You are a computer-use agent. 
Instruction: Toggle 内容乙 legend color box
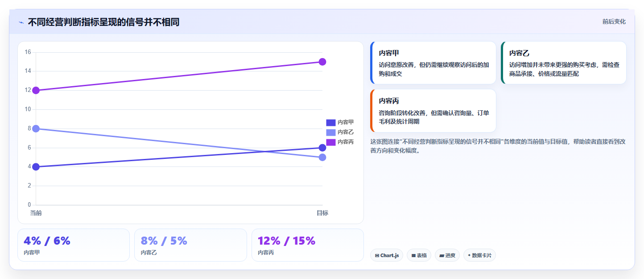330,132
